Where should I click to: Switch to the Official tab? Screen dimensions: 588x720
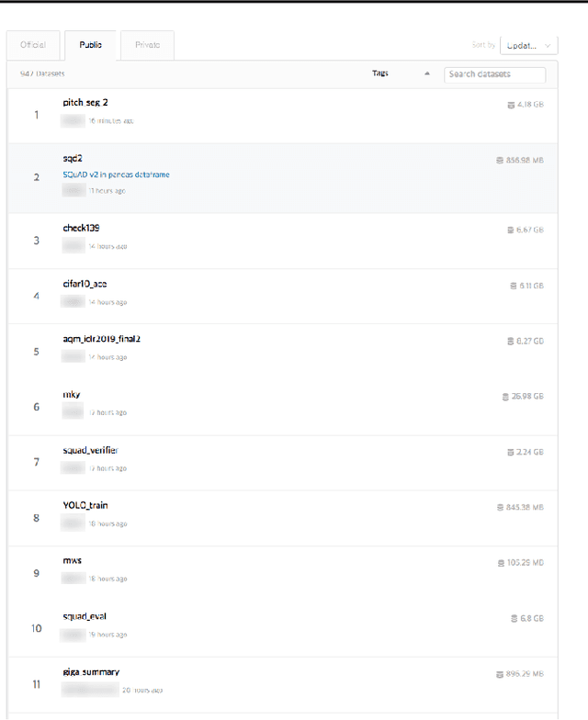(x=33, y=45)
